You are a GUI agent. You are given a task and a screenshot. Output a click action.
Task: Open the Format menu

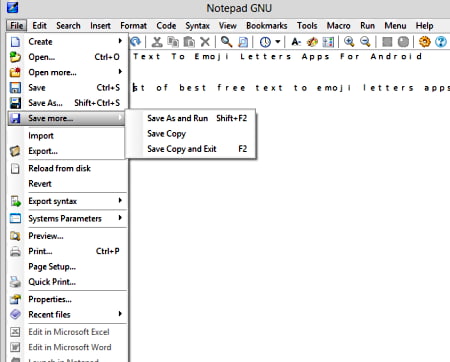pyautogui.click(x=133, y=25)
